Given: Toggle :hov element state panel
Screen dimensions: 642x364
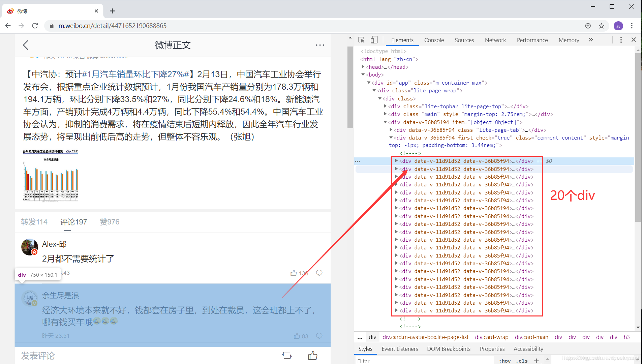Looking at the screenshot, I should pos(505,361).
